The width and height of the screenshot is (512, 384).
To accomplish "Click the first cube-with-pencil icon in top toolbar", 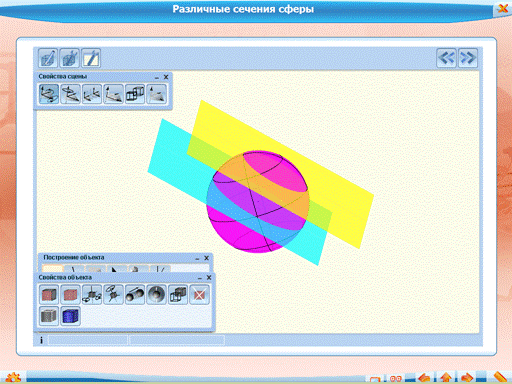I will 48,58.
